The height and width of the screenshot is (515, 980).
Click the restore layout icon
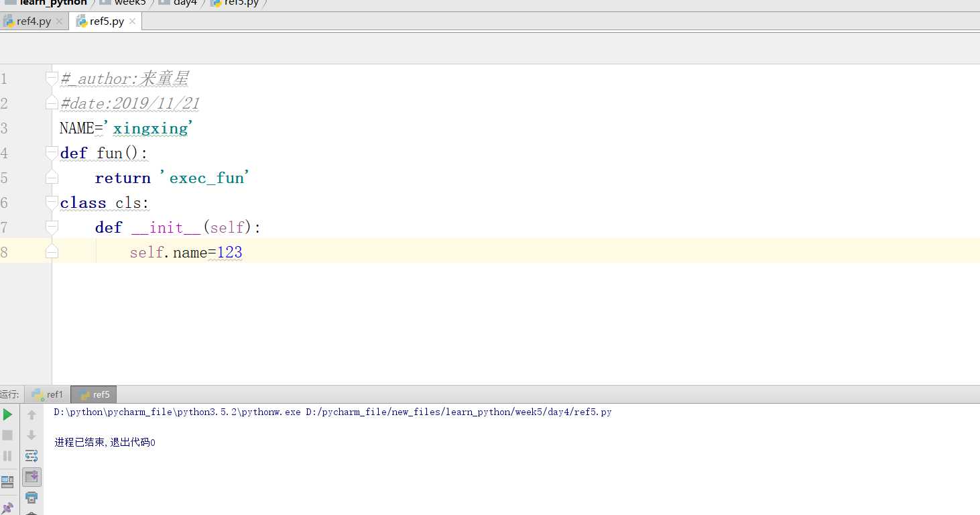(7, 481)
